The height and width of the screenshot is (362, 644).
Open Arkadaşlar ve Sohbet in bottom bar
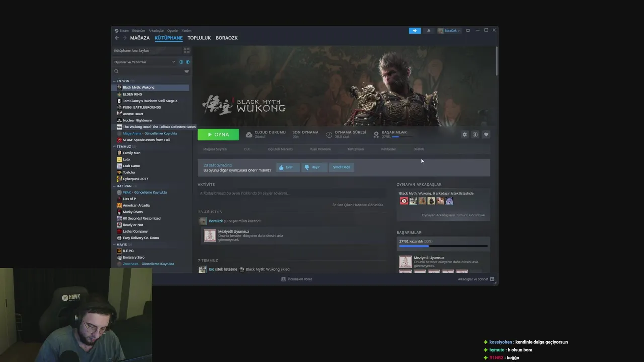pos(476,279)
